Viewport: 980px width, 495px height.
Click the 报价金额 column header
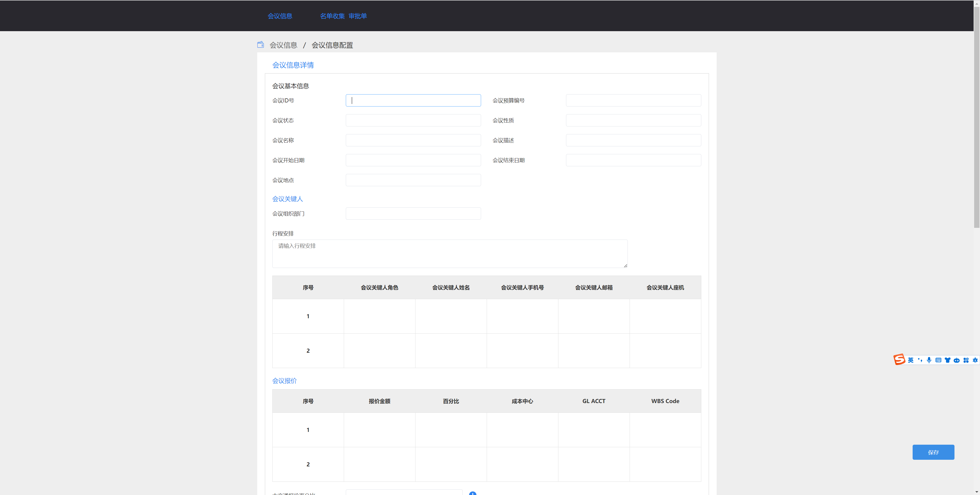pos(379,401)
